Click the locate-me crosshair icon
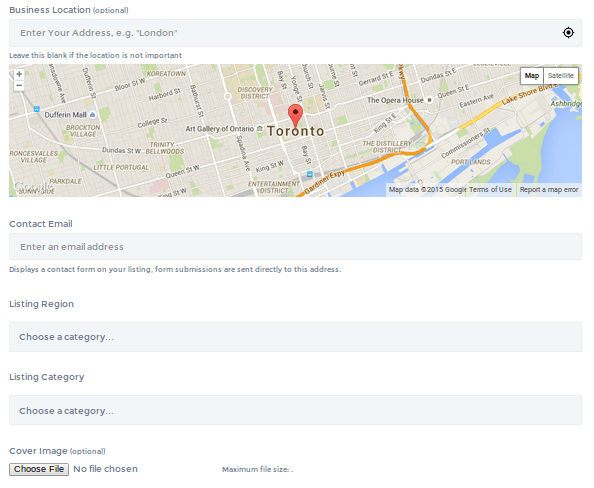Image resolution: width=594 pixels, height=488 pixels. tap(568, 33)
